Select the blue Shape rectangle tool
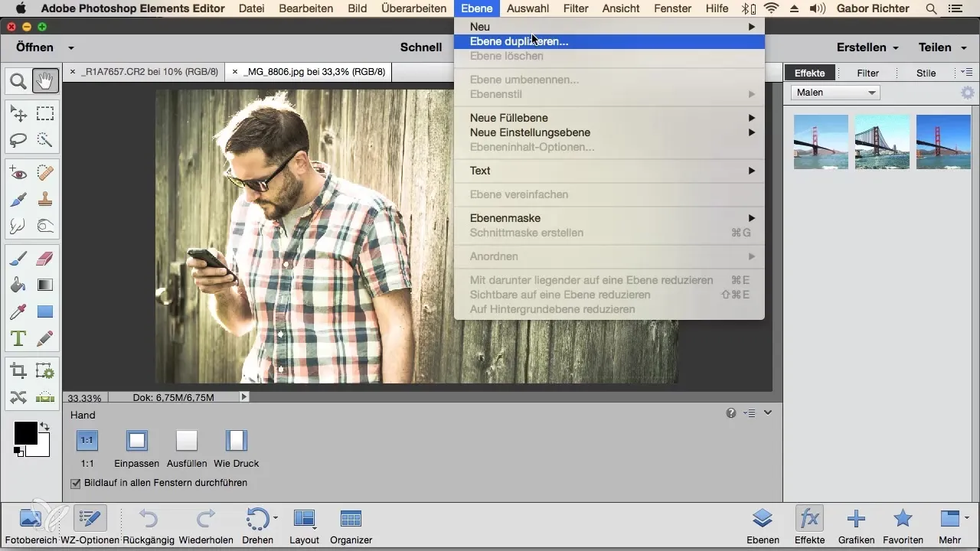 45,311
